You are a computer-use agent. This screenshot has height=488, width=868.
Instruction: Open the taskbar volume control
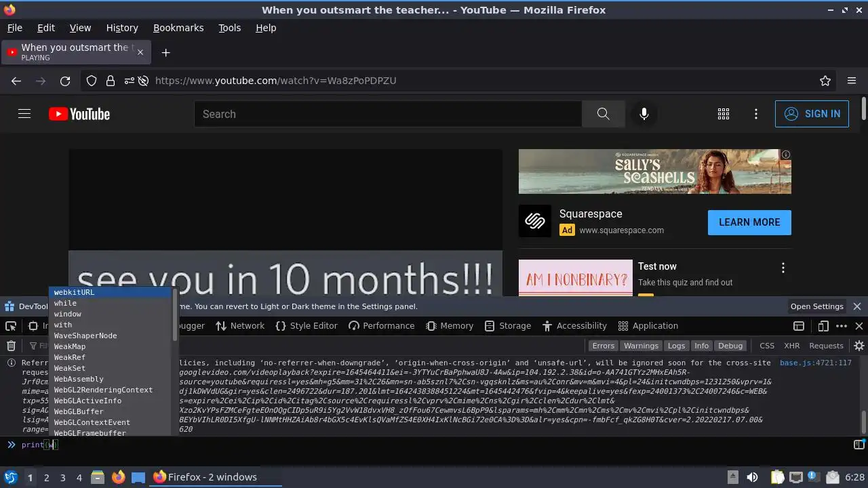pyautogui.click(x=752, y=477)
